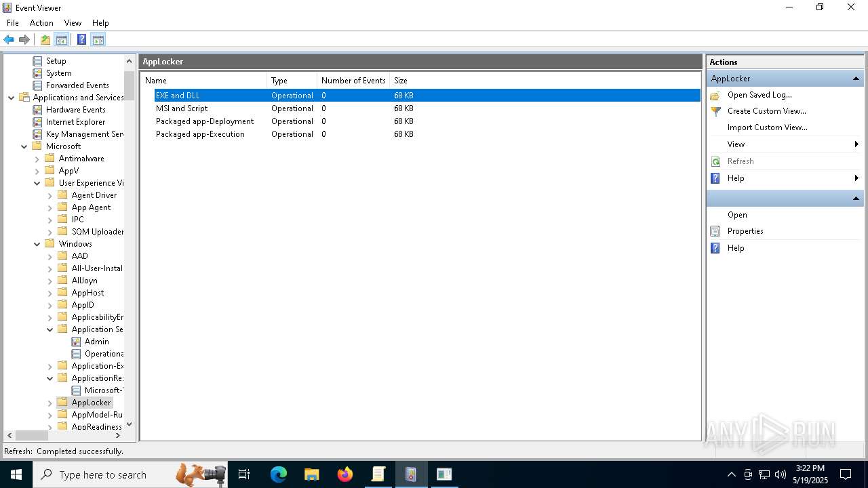Sort by the Size column header

click(401, 81)
